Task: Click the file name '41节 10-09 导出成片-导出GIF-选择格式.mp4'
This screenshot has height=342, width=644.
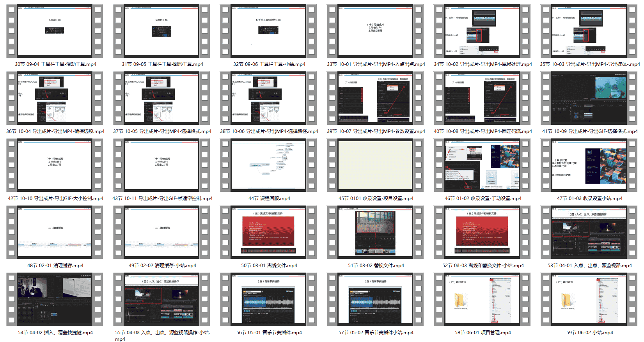Action: 590,131
